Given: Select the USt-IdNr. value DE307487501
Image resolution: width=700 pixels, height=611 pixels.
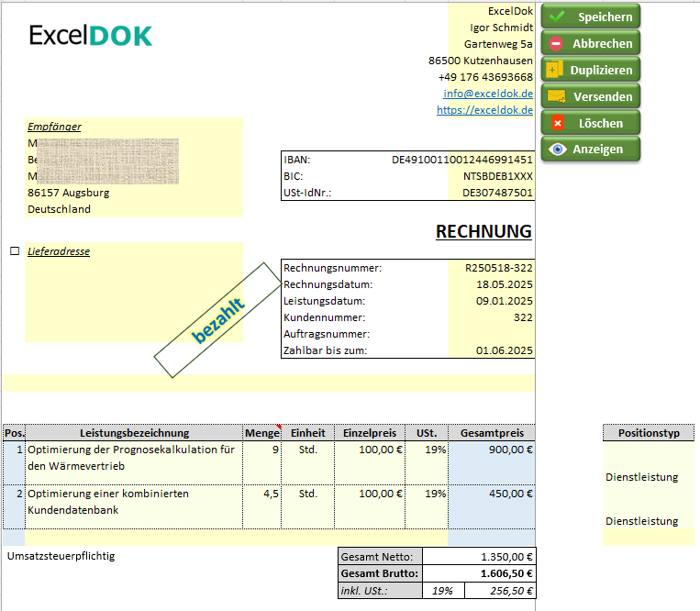Looking at the screenshot, I should coord(497,193).
